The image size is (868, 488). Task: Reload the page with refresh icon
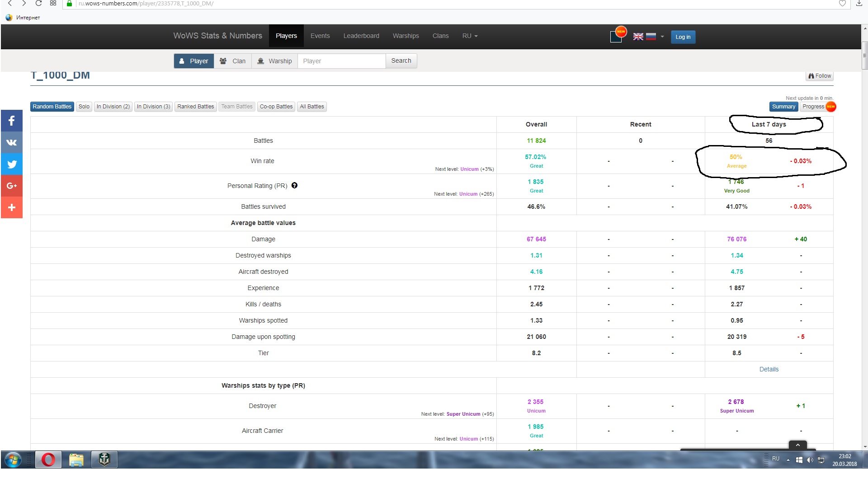pos(38,3)
